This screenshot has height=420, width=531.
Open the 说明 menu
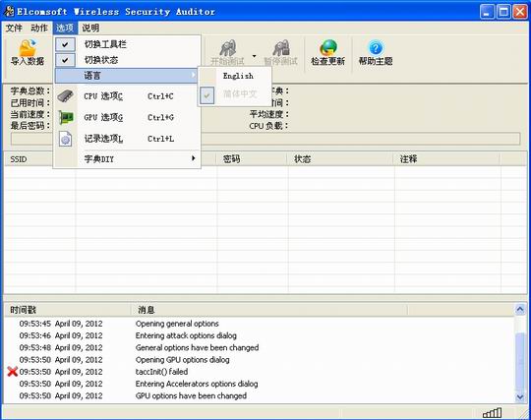(90, 28)
